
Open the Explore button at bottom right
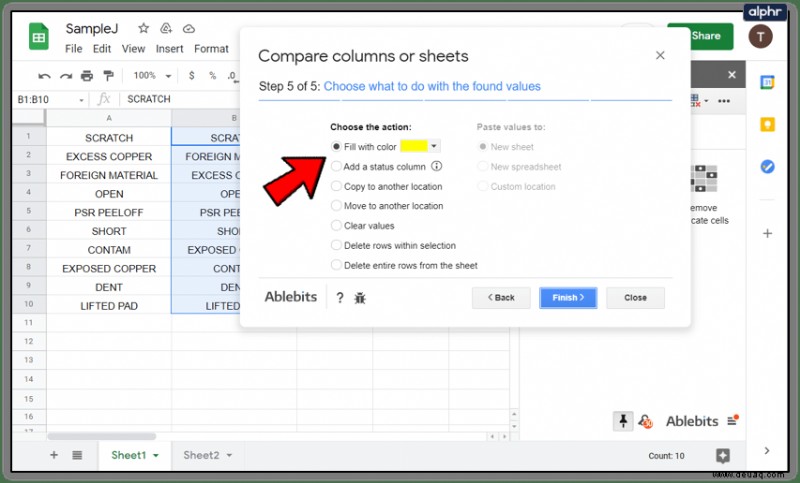(x=722, y=455)
